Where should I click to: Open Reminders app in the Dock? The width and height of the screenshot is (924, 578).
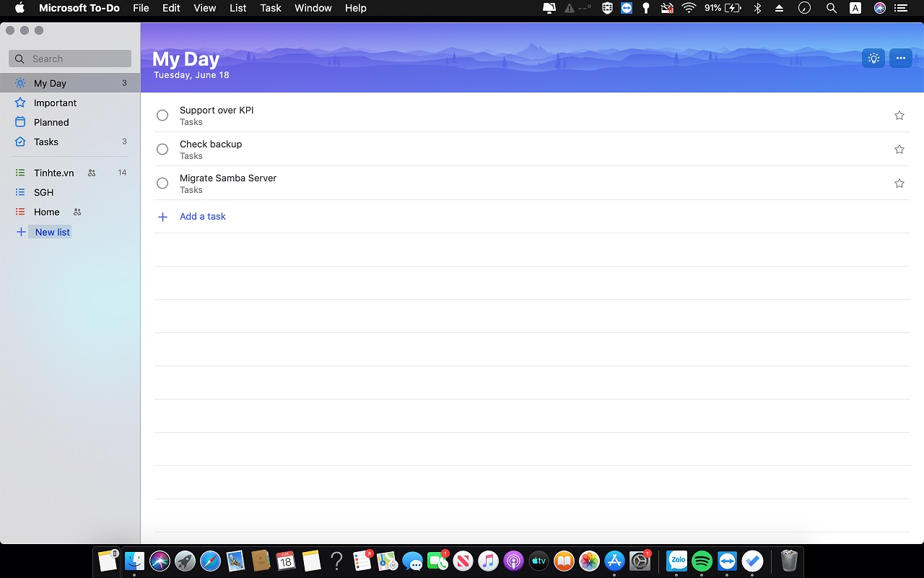(362, 561)
